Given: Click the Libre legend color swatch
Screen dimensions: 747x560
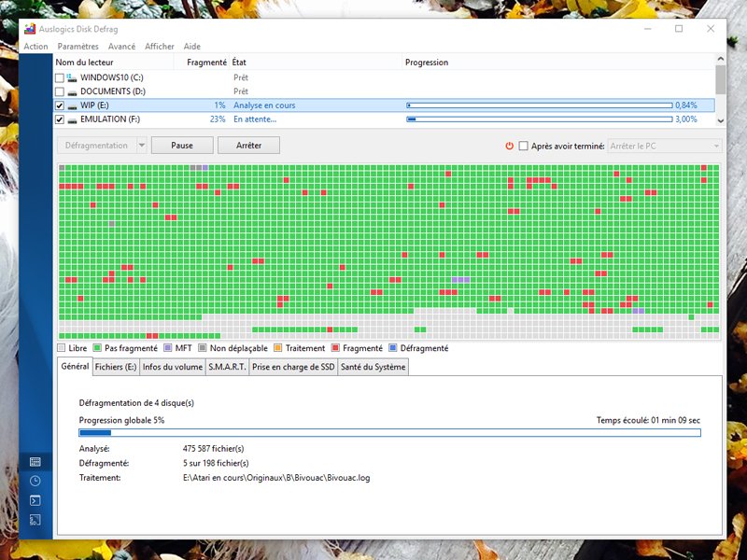Looking at the screenshot, I should click(61, 348).
